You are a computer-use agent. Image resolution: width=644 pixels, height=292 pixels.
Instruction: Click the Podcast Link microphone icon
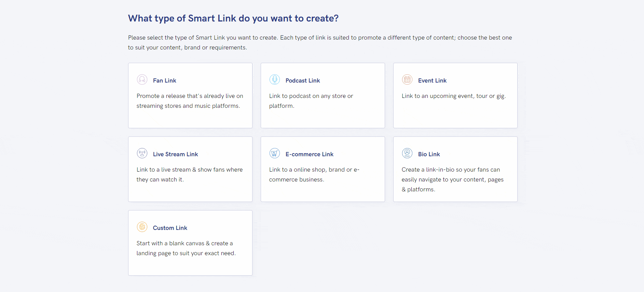click(x=275, y=79)
